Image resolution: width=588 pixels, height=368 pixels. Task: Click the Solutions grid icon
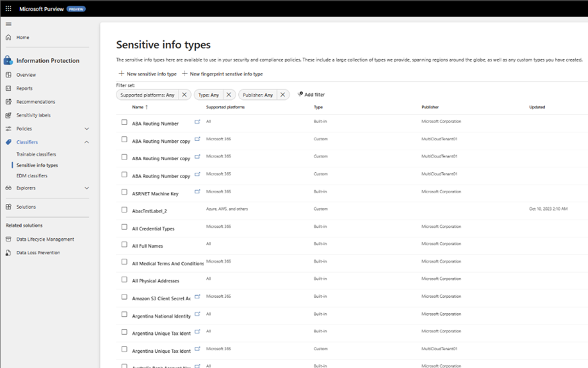click(x=9, y=207)
